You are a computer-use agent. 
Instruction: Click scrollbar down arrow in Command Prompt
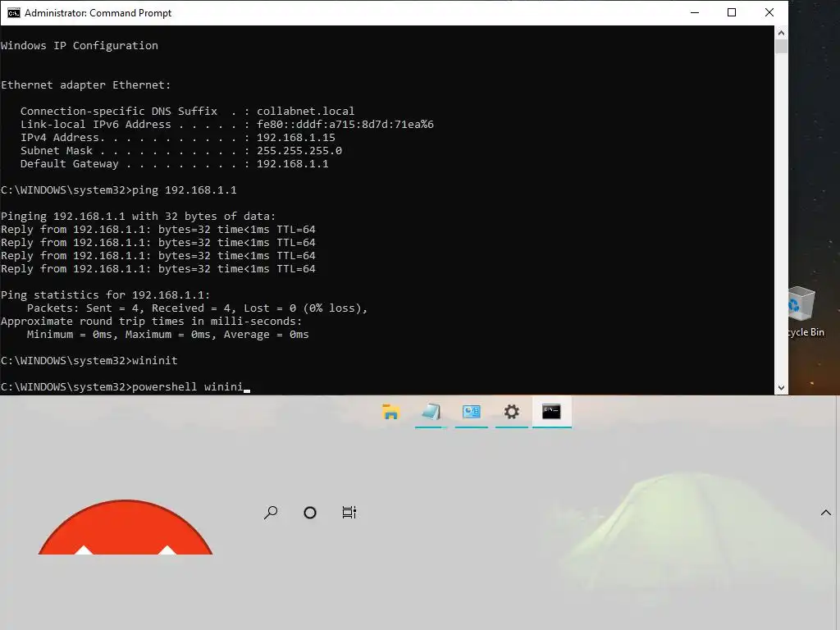coord(781,388)
